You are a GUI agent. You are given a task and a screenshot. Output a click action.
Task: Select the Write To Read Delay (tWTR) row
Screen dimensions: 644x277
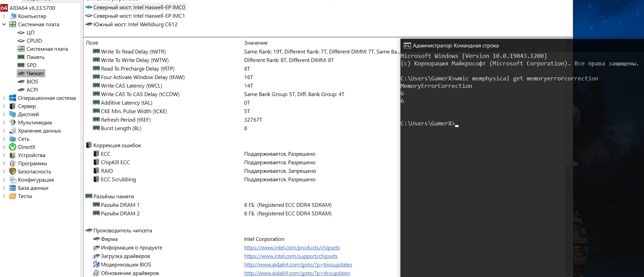coord(242,51)
